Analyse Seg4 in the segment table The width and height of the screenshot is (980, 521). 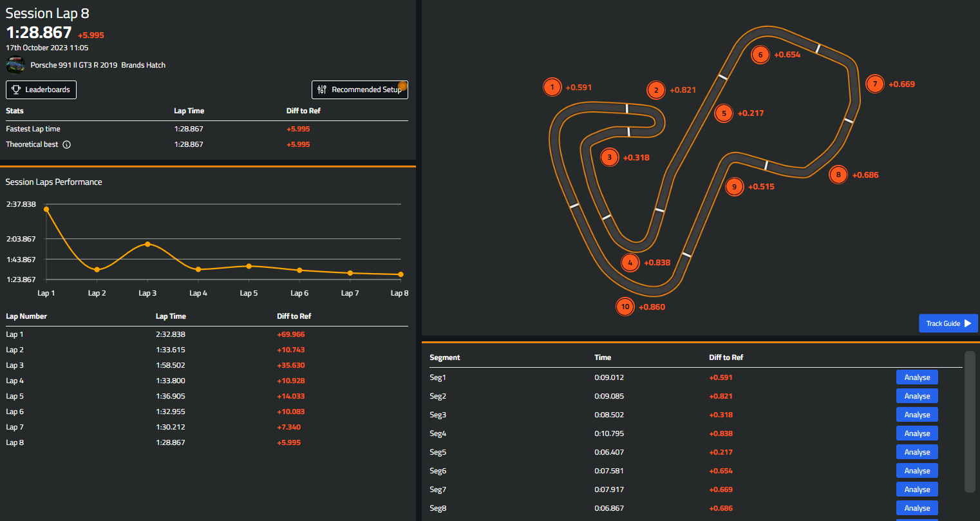(916, 433)
